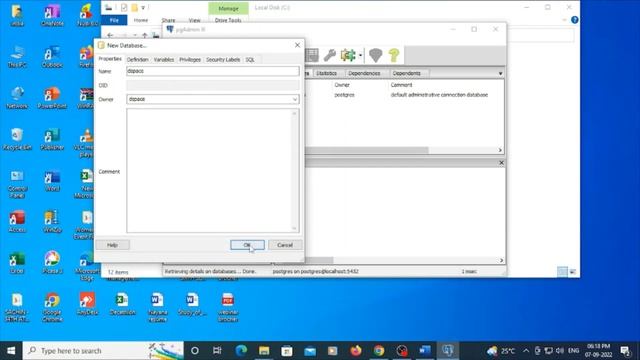Close the New Database dialog
This screenshot has height=360, width=640.
point(297,45)
